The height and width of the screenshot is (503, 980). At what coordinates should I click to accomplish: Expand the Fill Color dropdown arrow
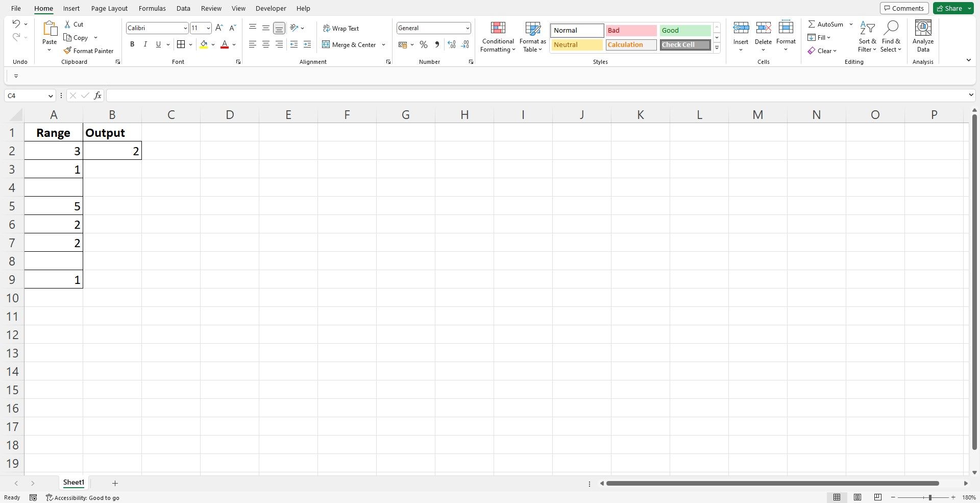pos(214,44)
